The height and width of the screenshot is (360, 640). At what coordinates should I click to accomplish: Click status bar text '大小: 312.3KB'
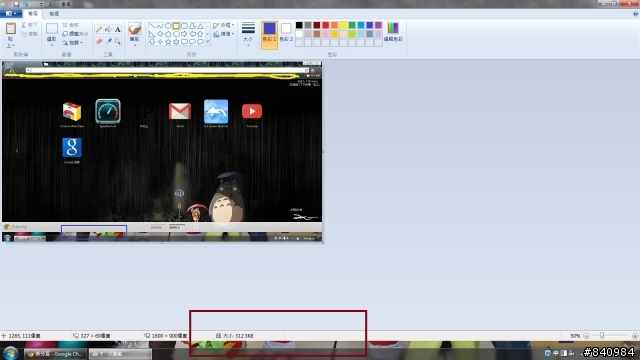238,336
